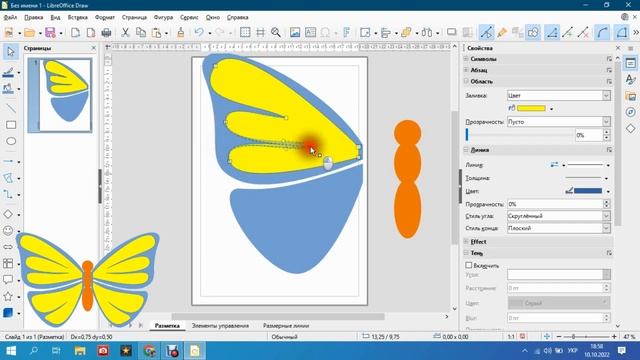Open the line color dropdown arrow
Screen dimensions: 640x360
[608, 191]
